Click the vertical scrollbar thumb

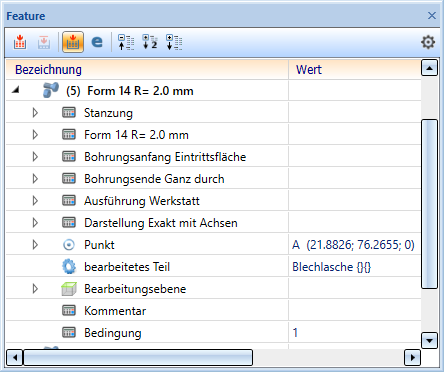point(429,204)
